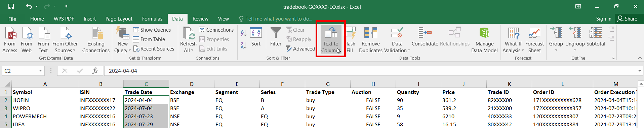This screenshot has width=644, height=128.
Task: Select cell containing WIPRO
Action: point(45,108)
